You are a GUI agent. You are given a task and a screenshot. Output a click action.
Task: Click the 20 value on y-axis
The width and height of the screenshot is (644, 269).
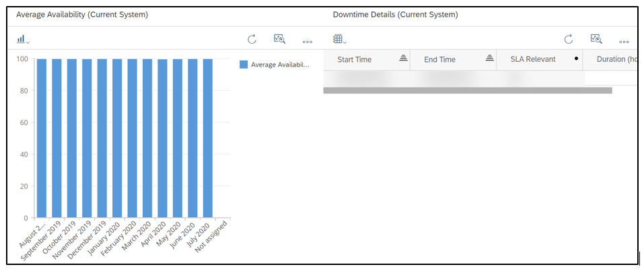tap(25, 186)
